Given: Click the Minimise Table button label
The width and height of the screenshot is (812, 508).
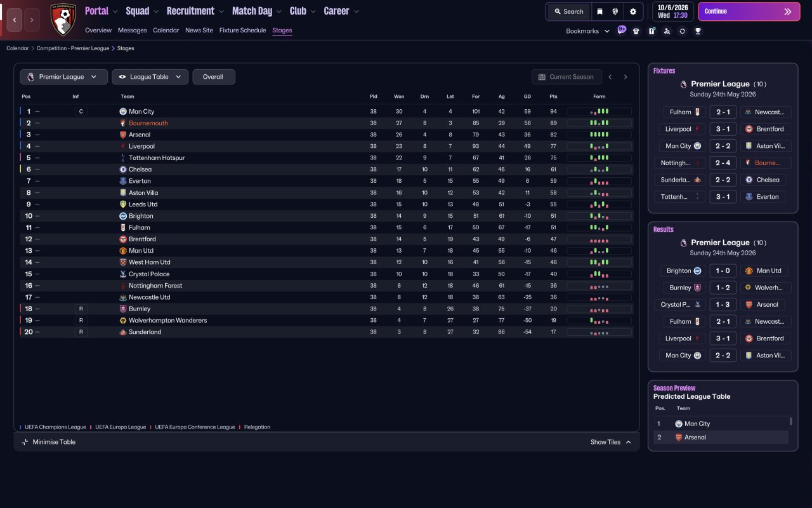Looking at the screenshot, I should (54, 442).
